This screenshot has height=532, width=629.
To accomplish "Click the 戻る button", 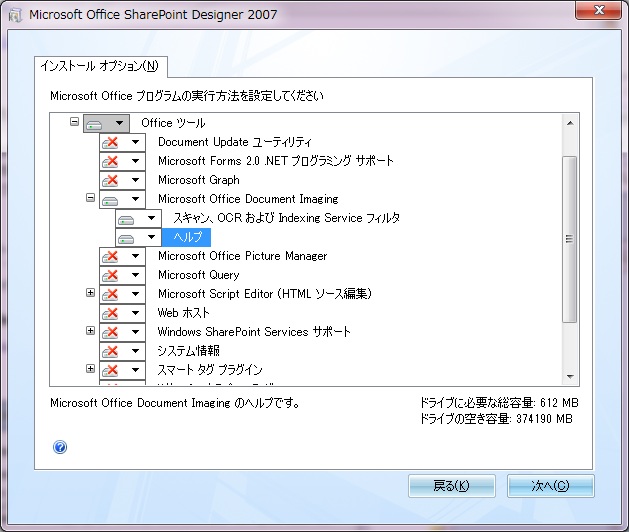I will tap(451, 486).
